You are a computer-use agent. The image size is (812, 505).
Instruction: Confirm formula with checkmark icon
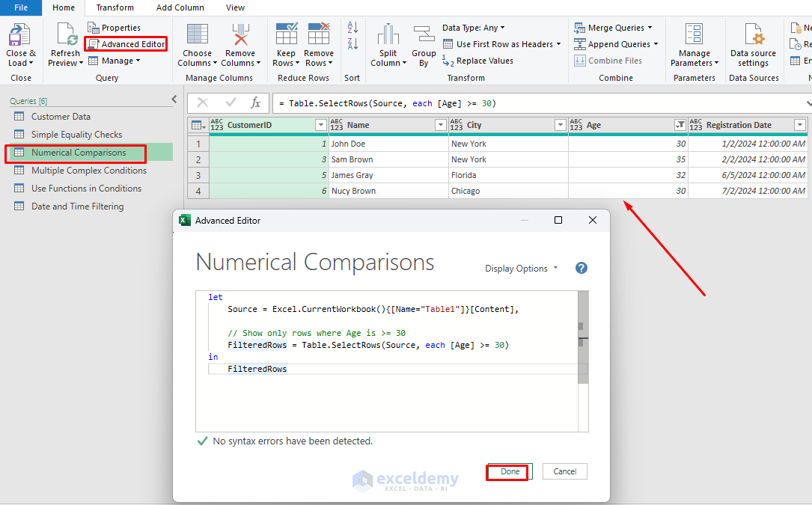[231, 102]
